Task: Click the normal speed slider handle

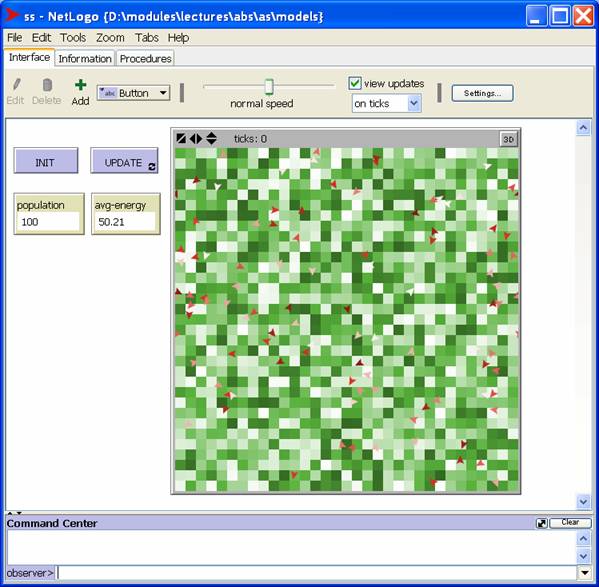Action: click(269, 87)
